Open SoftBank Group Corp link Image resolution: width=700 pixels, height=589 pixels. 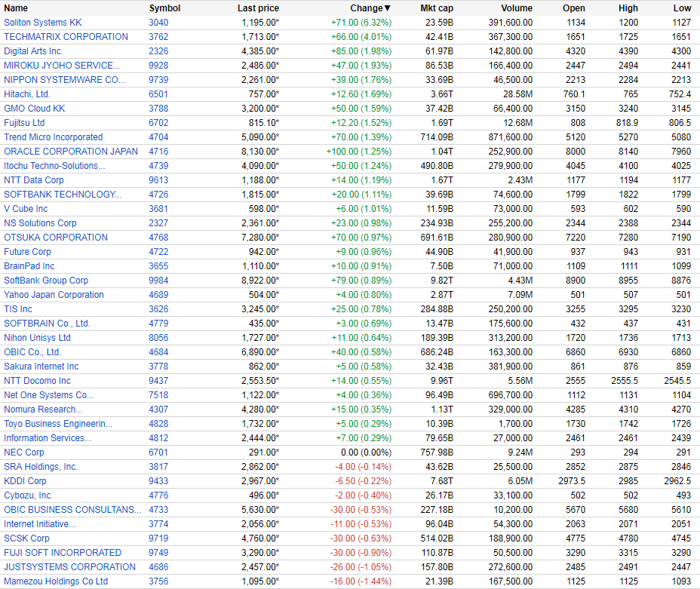tap(46, 281)
